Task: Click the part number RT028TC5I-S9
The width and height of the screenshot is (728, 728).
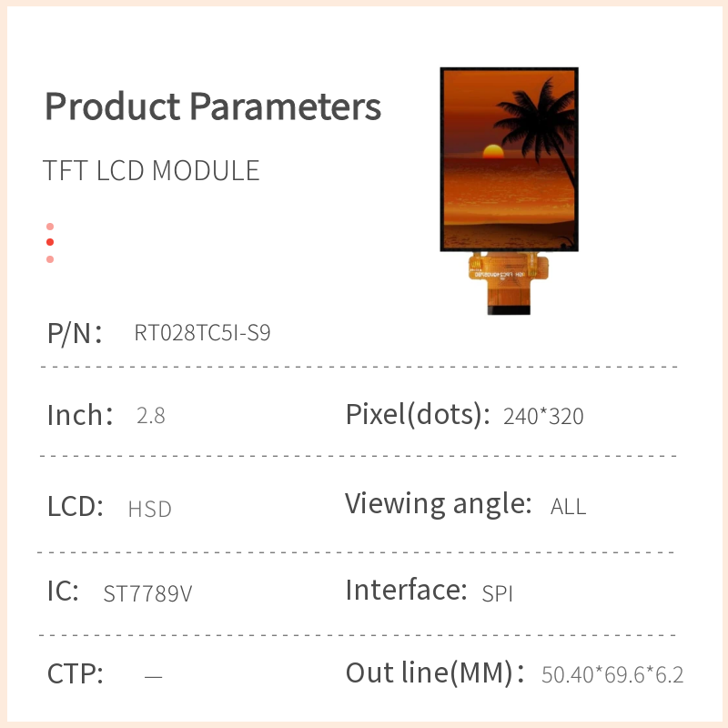Action: (202, 333)
